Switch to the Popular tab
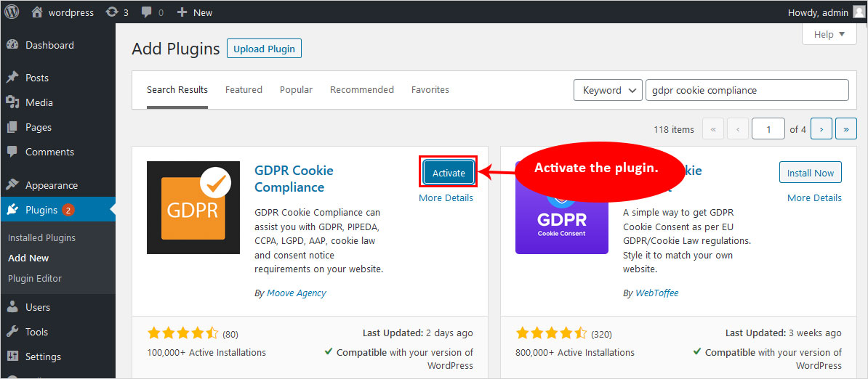The image size is (868, 379). click(x=296, y=90)
